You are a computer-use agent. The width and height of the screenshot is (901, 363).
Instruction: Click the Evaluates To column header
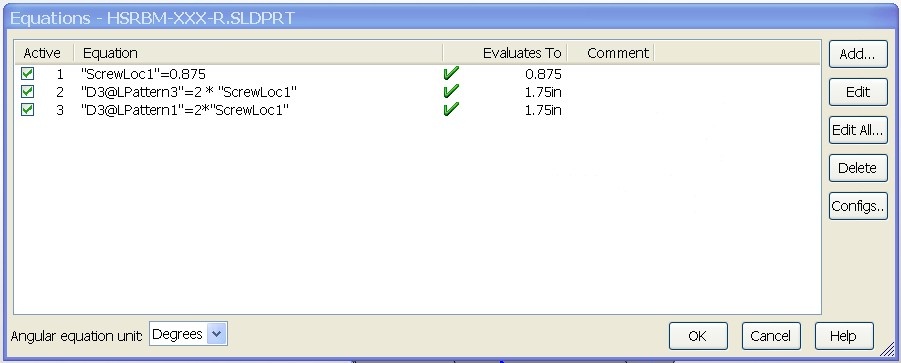click(x=505, y=53)
